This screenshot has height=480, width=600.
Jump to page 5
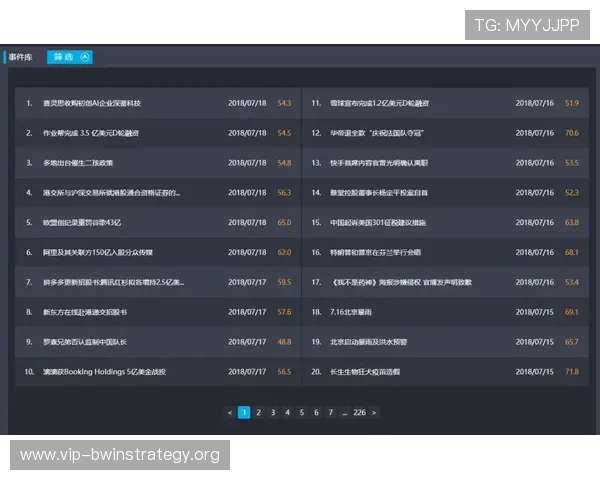[x=302, y=413]
